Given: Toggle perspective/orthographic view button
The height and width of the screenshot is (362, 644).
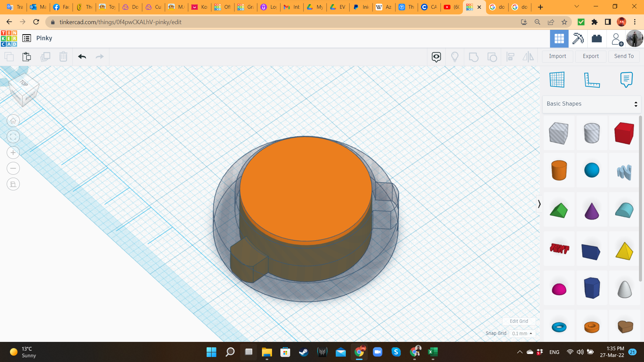Looking at the screenshot, I should coord(13,184).
